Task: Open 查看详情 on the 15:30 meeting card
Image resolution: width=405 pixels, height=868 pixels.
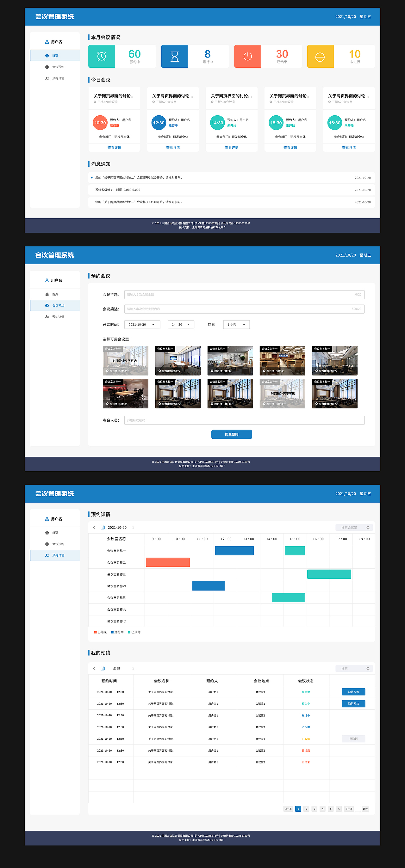Action: pos(290,148)
